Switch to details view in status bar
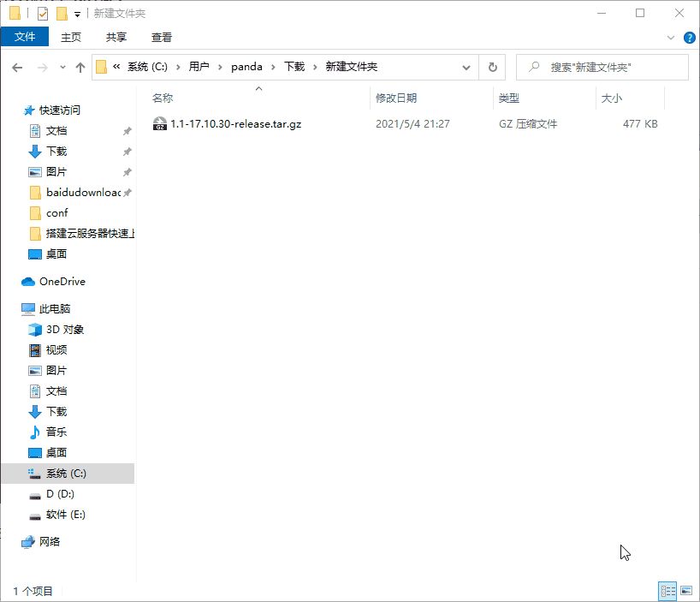 click(x=667, y=591)
